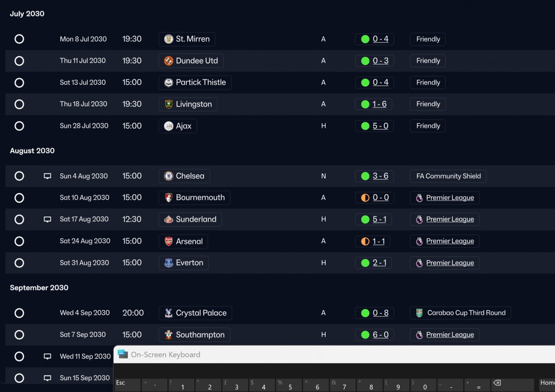This screenshot has width=555, height=392.
Task: Click the On-Screen Keyboard title bar icon
Action: coord(123,354)
